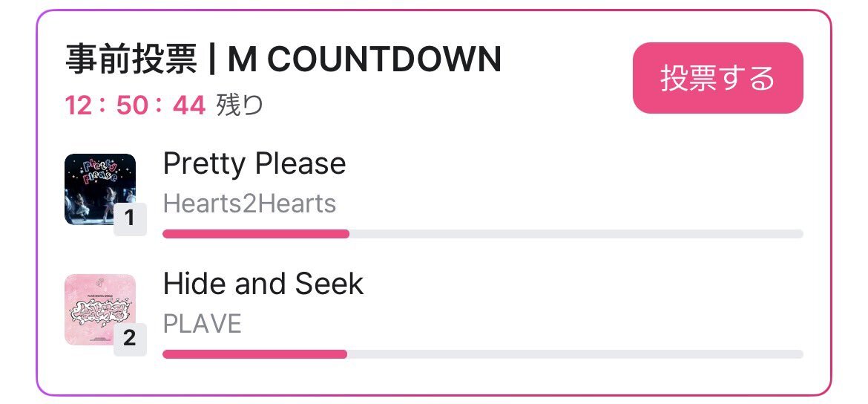Click the rank 1 number badge
Viewport: 868px width, 404px height.
pyautogui.click(x=130, y=218)
